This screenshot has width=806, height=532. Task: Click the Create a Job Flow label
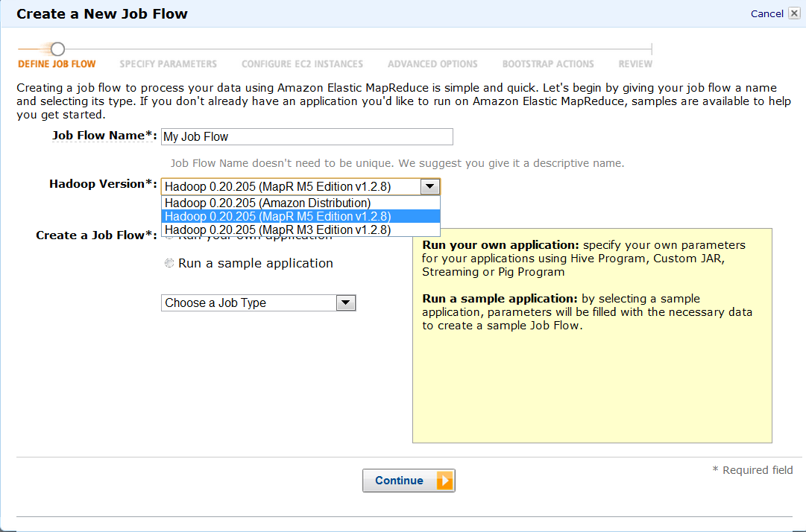click(x=97, y=235)
